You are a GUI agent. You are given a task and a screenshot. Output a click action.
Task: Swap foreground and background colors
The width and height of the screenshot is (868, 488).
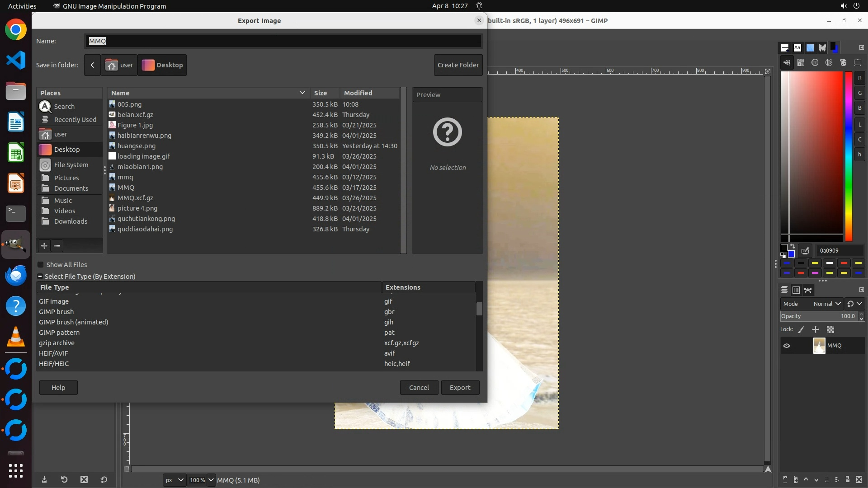(x=793, y=246)
